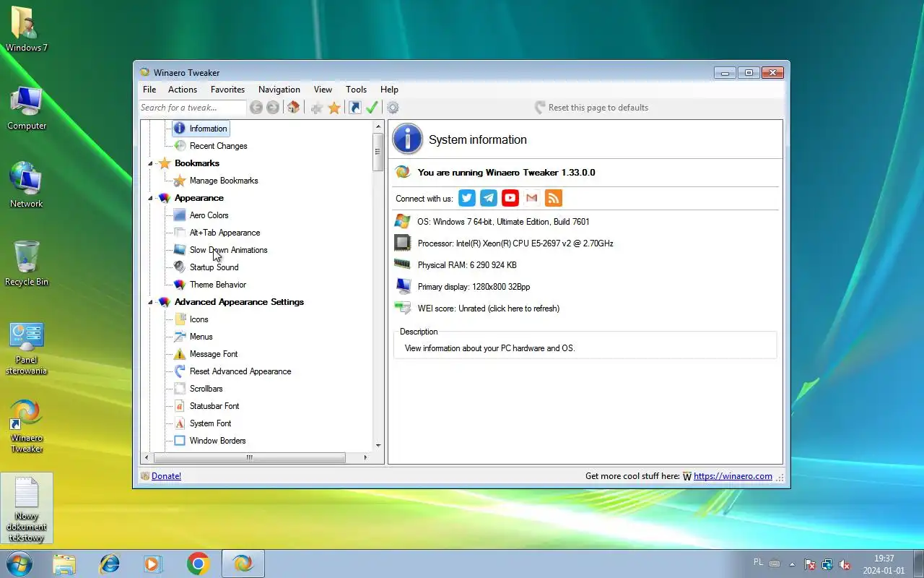Select Window Borders tree item
This screenshot has height=578, width=924.
pos(217,441)
